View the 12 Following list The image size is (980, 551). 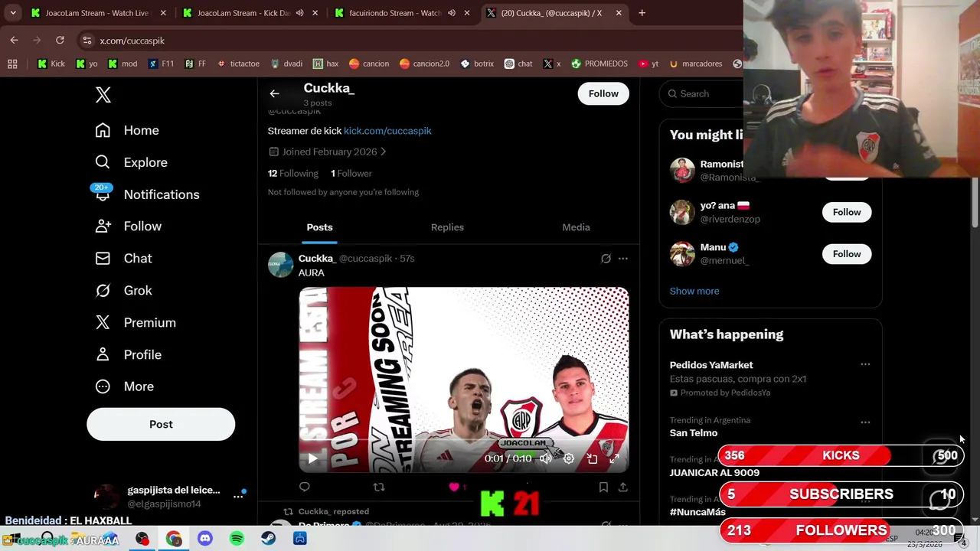(293, 174)
